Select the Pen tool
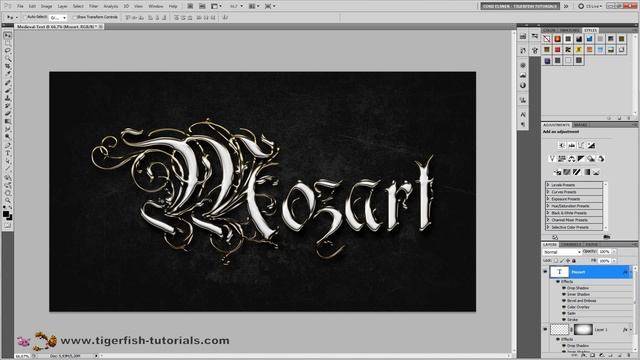 [x=7, y=144]
